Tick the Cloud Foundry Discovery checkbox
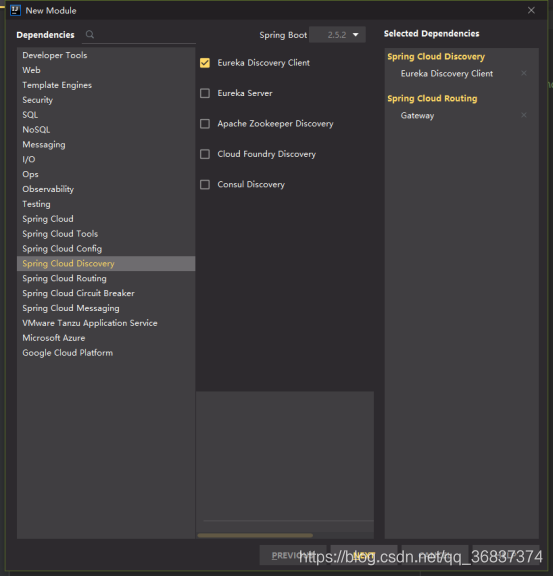This screenshot has height=576, width=553. (205, 154)
